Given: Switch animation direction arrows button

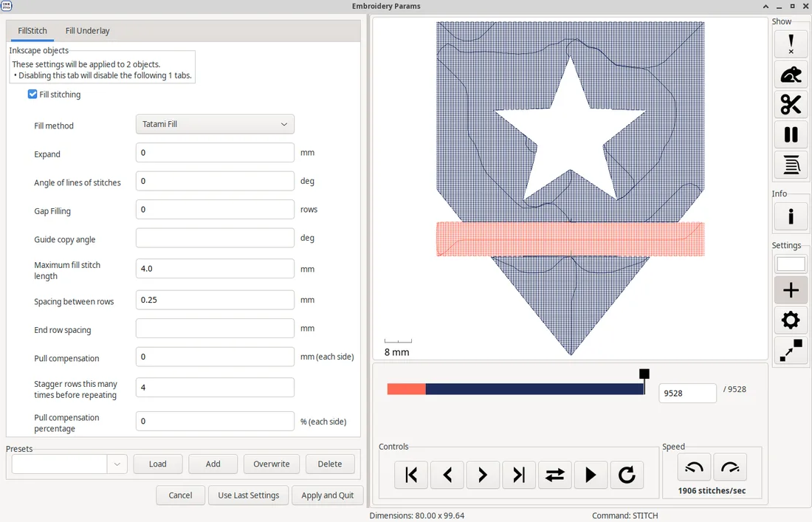Looking at the screenshot, I should coord(555,475).
